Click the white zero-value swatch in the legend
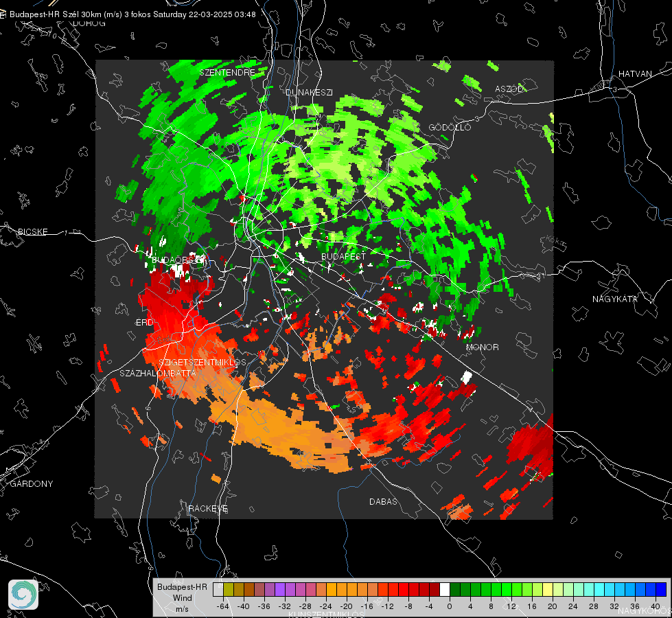Viewport: 672px width, 618px height. point(445,590)
